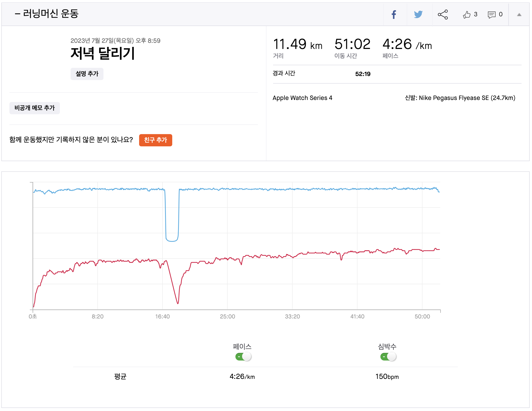The width and height of the screenshot is (532, 411).
Task: Open Nike Pegasus Flyease SE shoe link
Action: tap(460, 98)
